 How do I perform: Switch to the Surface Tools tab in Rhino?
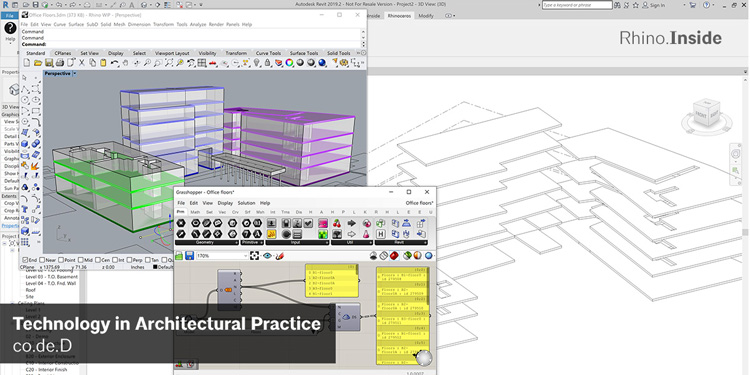pos(304,53)
